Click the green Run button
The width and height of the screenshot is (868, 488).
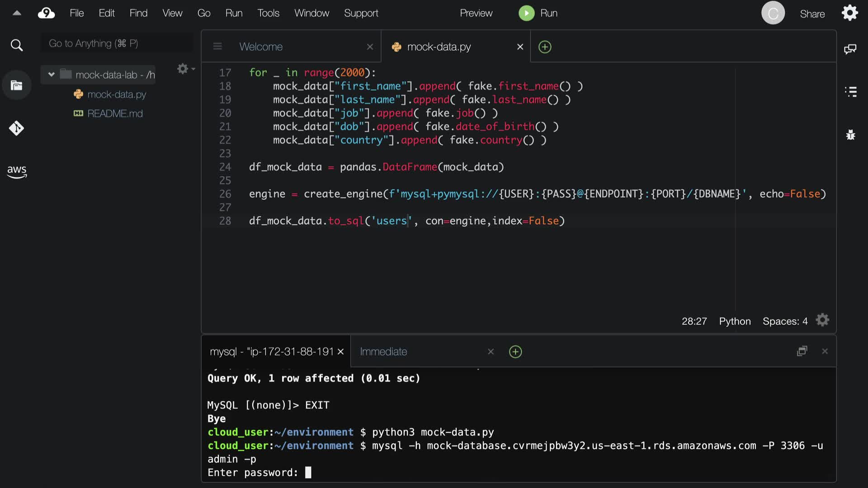(x=527, y=13)
